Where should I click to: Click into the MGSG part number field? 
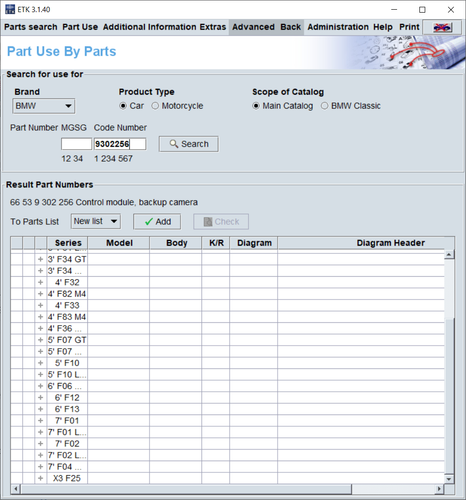click(x=76, y=144)
